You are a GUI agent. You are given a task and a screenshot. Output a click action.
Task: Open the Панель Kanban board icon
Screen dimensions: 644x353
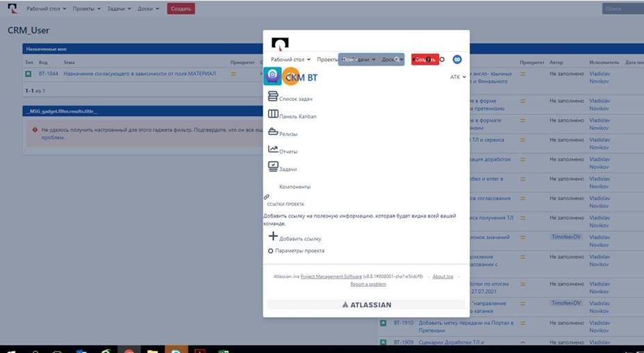[x=273, y=114]
